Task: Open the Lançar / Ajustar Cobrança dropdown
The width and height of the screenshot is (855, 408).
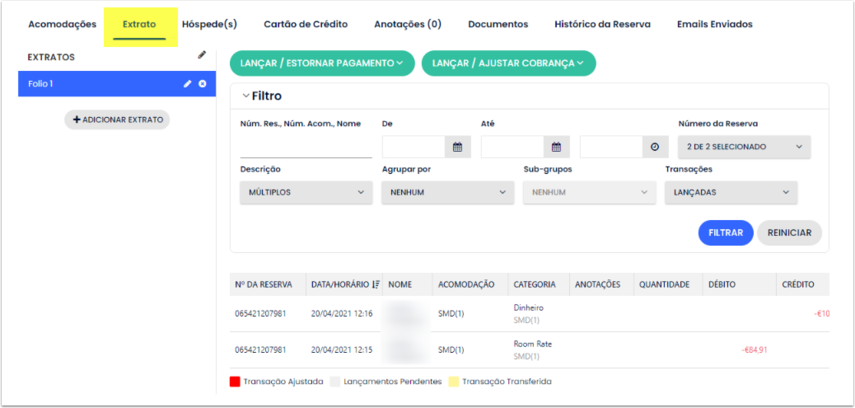Action: [x=508, y=63]
